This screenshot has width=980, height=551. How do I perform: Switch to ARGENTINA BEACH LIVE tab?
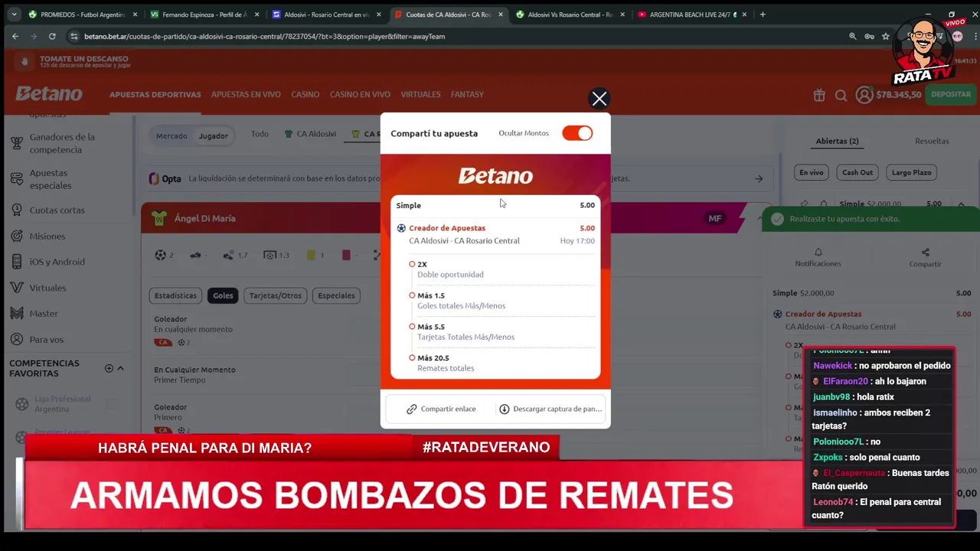(694, 15)
